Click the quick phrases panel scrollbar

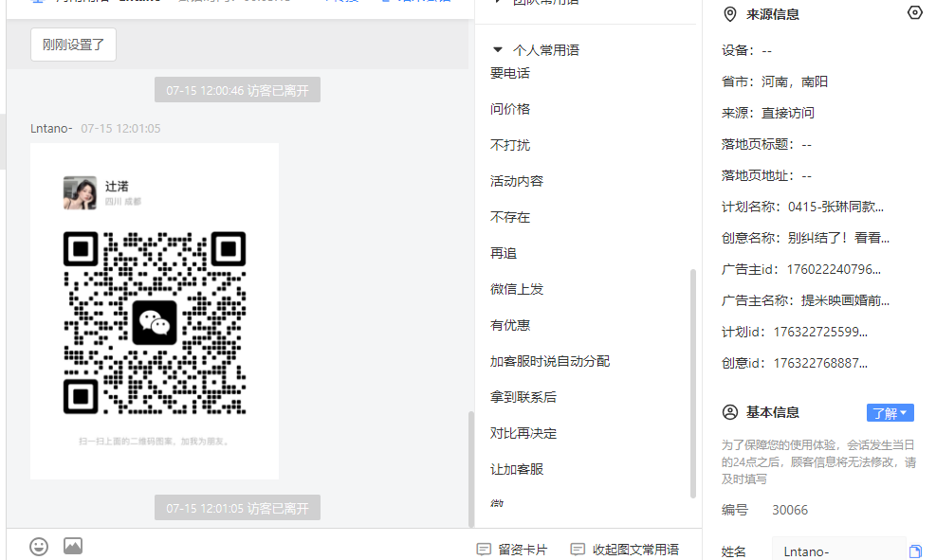pyautogui.click(x=693, y=383)
